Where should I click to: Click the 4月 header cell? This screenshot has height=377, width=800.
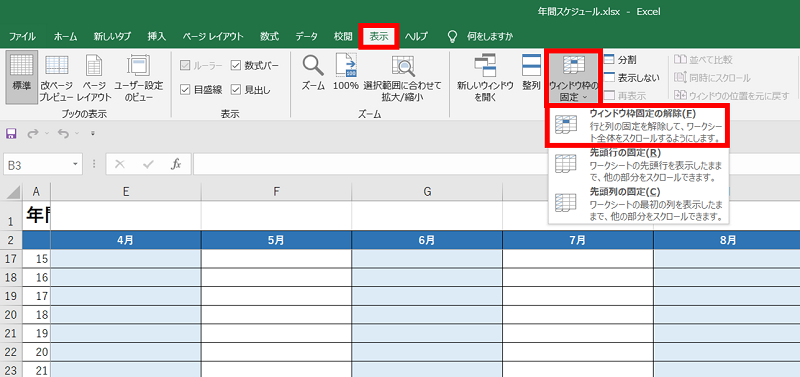(x=126, y=240)
